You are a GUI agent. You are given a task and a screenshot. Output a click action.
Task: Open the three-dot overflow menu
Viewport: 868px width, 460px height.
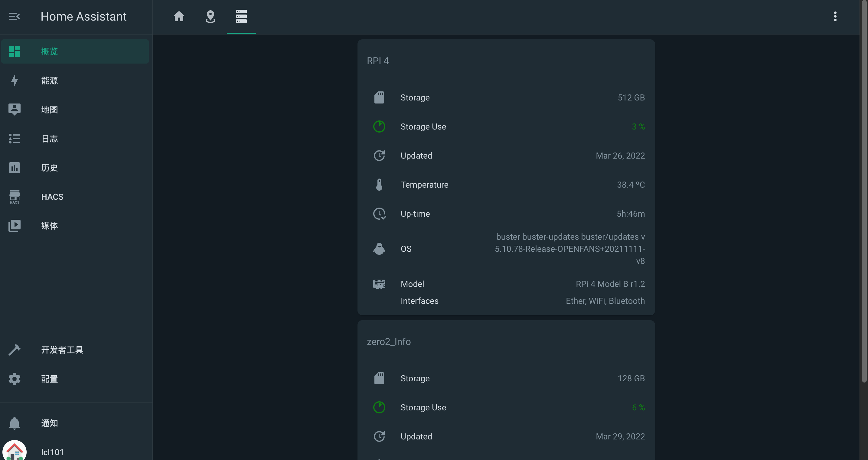coord(835,16)
